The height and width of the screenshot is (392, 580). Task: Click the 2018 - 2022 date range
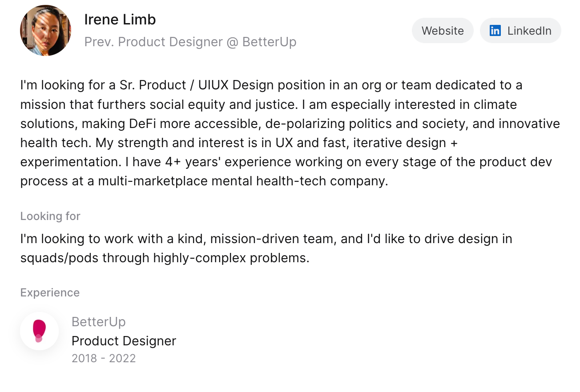pyautogui.click(x=104, y=358)
